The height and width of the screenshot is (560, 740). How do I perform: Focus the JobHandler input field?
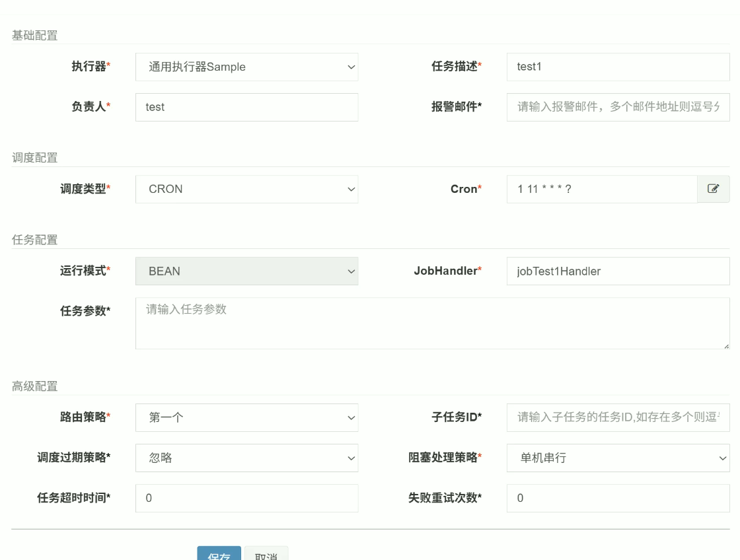[x=618, y=271]
